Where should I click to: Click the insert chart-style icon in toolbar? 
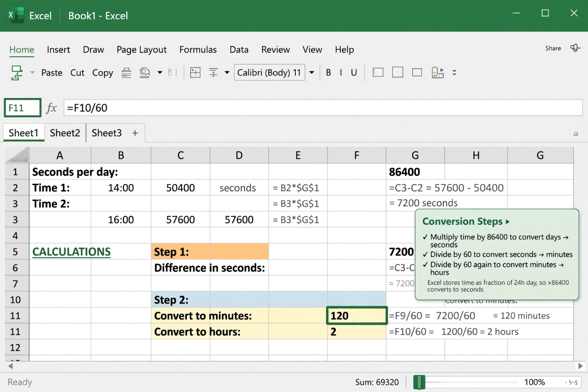(437, 72)
